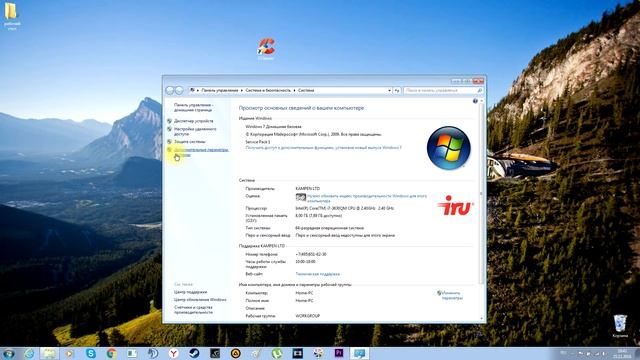
Task: Open Skype from the taskbar
Action: [x=91, y=353]
